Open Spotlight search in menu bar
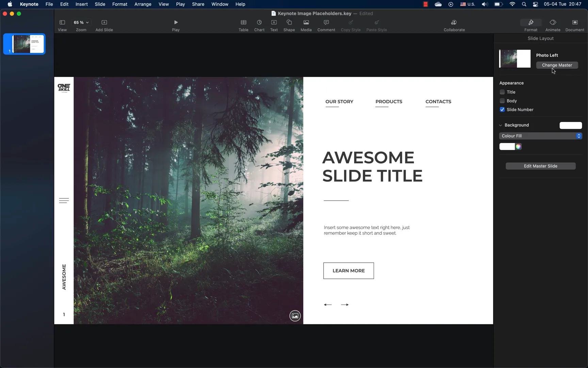The width and height of the screenshot is (588, 368). click(x=524, y=4)
